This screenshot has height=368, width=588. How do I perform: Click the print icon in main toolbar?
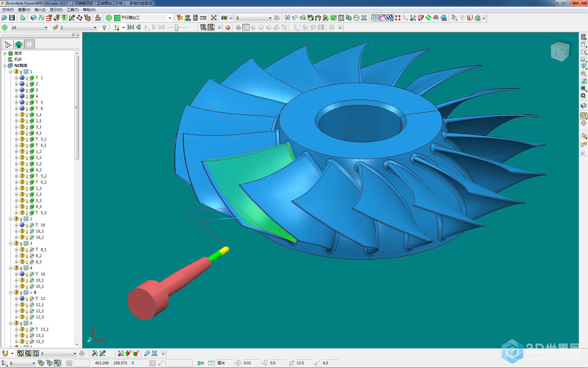[x=22, y=18]
